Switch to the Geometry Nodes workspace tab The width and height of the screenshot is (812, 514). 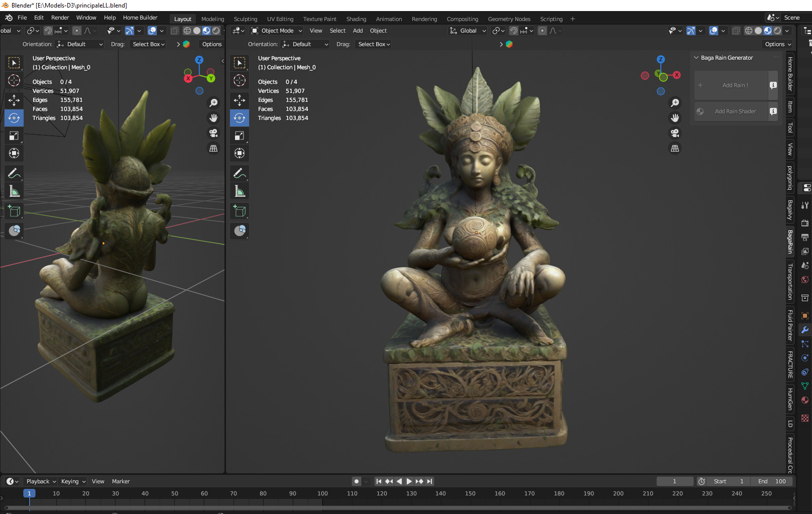[509, 19]
